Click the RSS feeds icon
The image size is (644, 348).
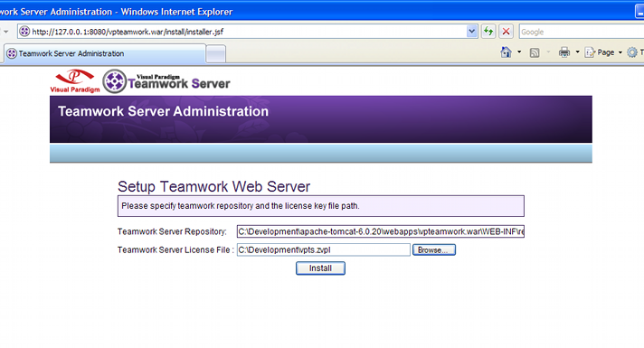click(x=535, y=52)
